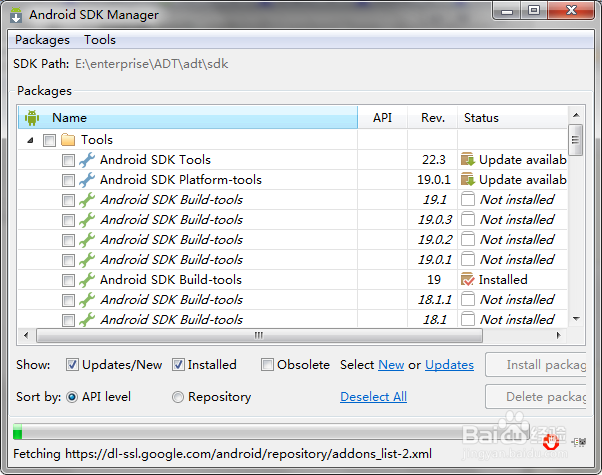Select Sort by Repository radio
The image size is (602, 475).
pos(178,397)
